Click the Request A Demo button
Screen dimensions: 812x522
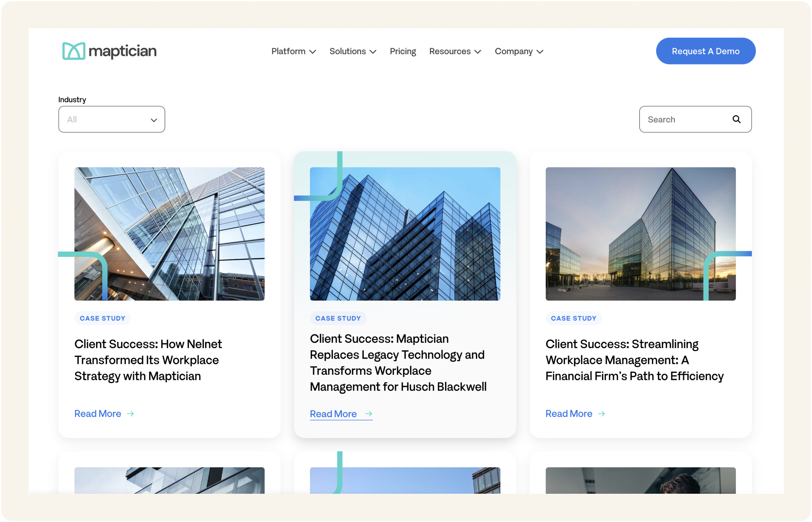[705, 51]
